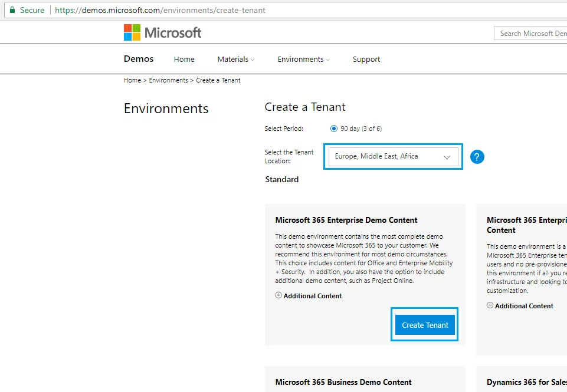Click the Secure padlock icon in address bar
The height and width of the screenshot is (392, 567).
click(x=12, y=10)
